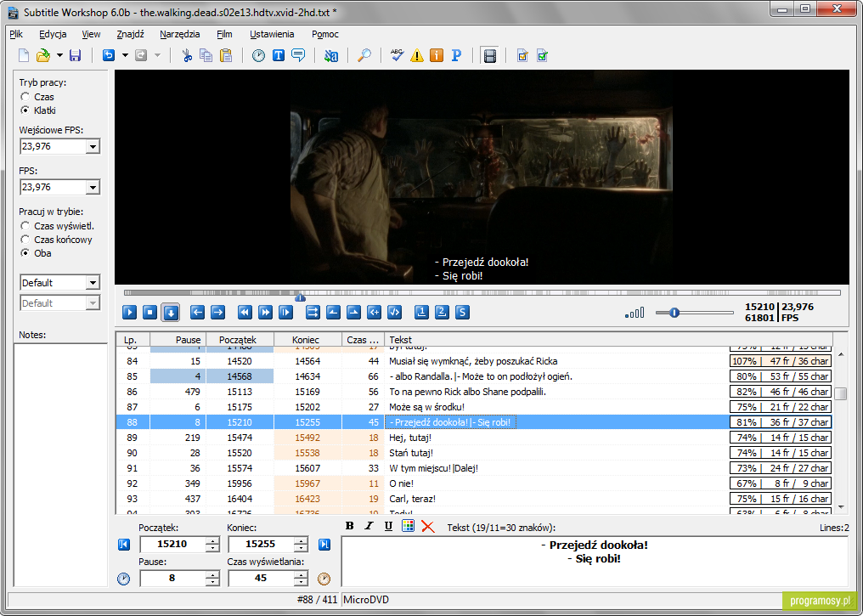Open the Ustawienia menu

click(272, 34)
